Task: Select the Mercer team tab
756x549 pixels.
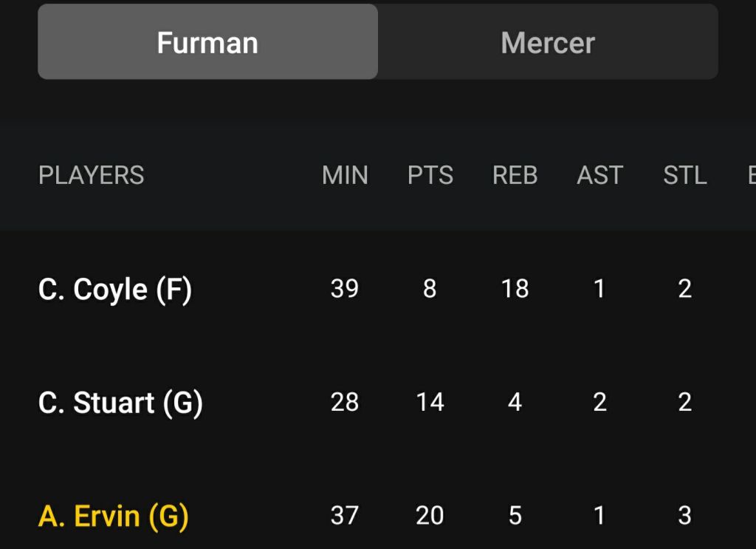Action: [x=548, y=42]
